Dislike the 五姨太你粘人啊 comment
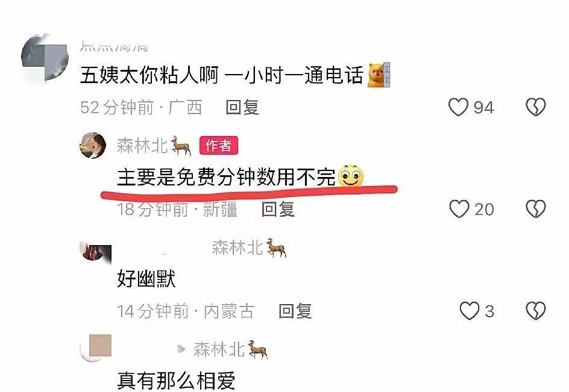 point(536,107)
